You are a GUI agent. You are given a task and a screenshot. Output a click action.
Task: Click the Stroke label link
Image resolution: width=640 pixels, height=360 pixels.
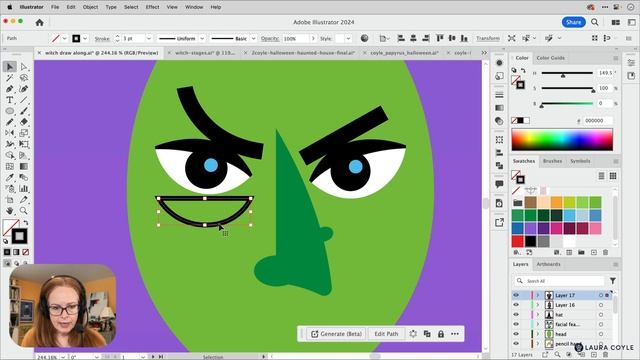point(102,38)
